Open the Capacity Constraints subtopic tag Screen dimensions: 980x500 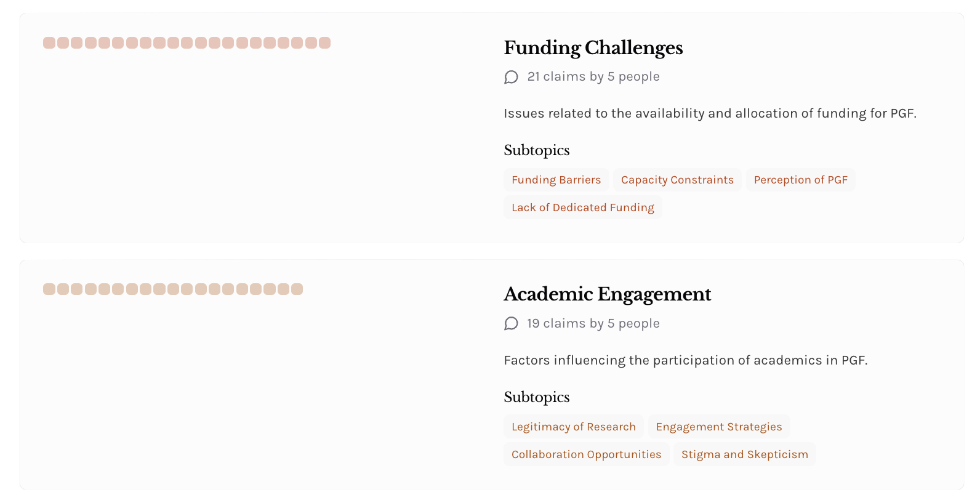coord(677,180)
